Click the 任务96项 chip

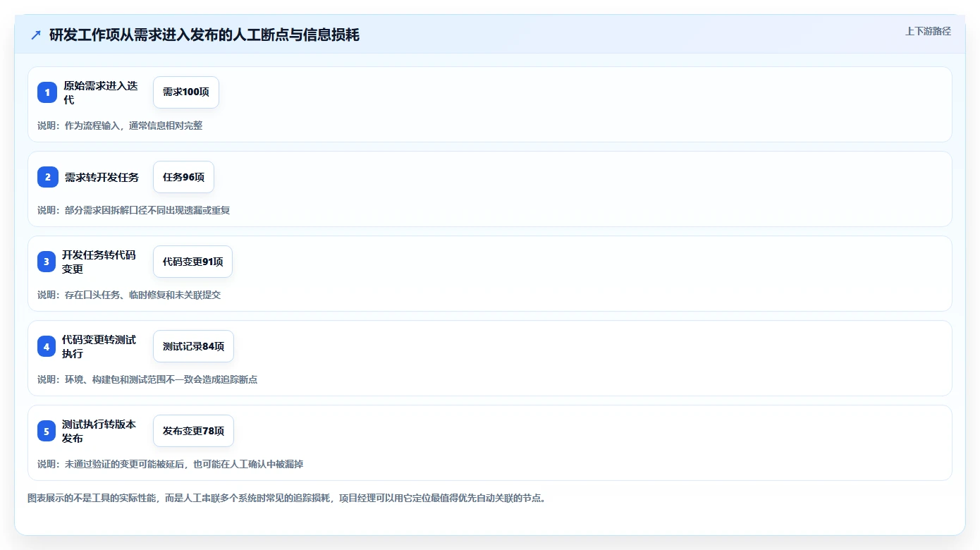183,177
